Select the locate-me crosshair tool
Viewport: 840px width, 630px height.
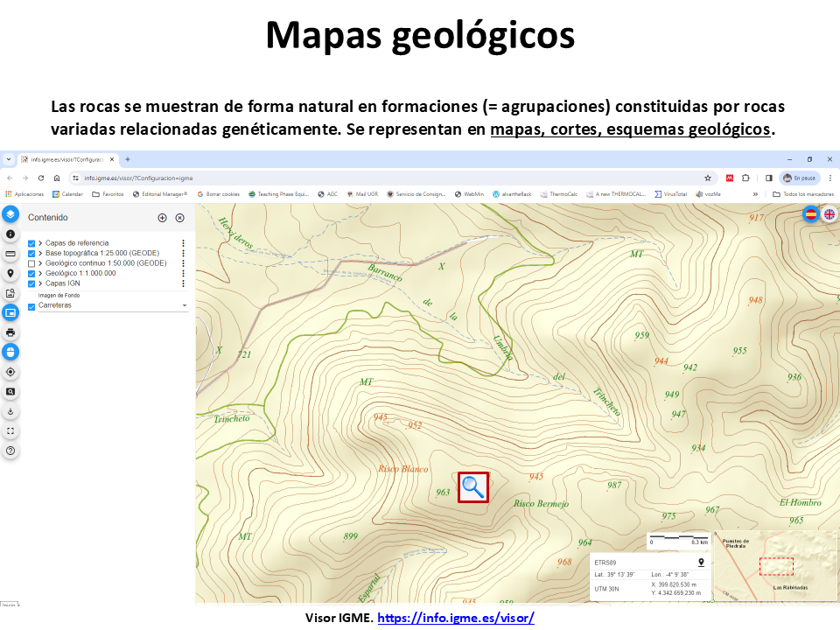click(x=10, y=372)
